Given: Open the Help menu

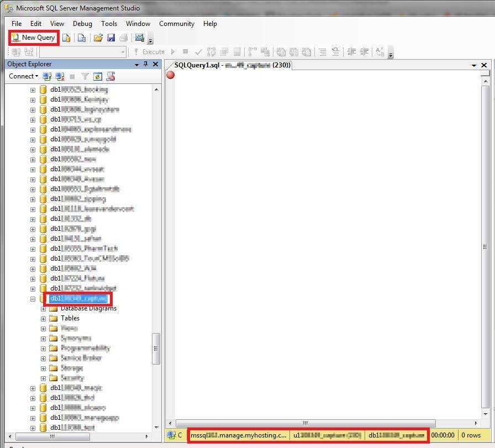Looking at the screenshot, I should 210,24.
